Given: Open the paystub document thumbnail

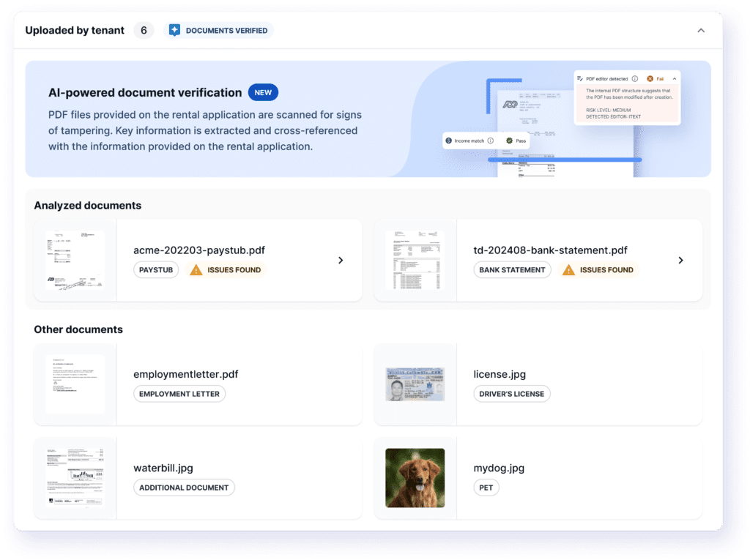Looking at the screenshot, I should (75, 260).
